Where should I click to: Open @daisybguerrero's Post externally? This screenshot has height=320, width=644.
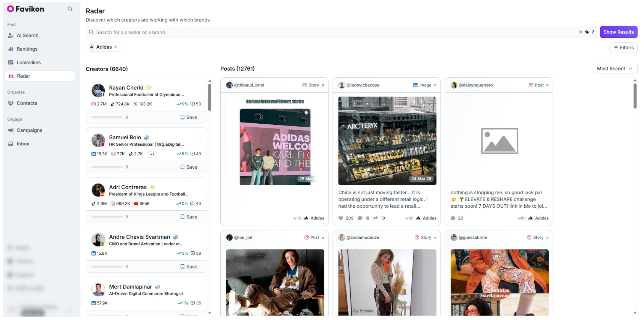coord(547,85)
